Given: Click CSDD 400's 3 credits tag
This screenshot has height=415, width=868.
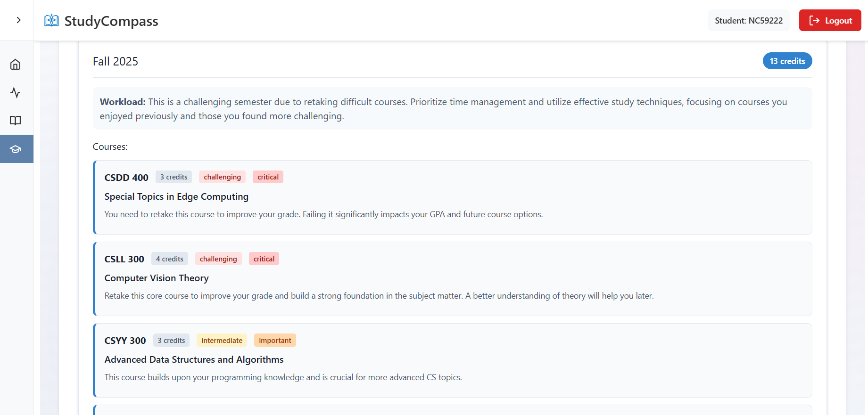Looking at the screenshot, I should 174,177.
